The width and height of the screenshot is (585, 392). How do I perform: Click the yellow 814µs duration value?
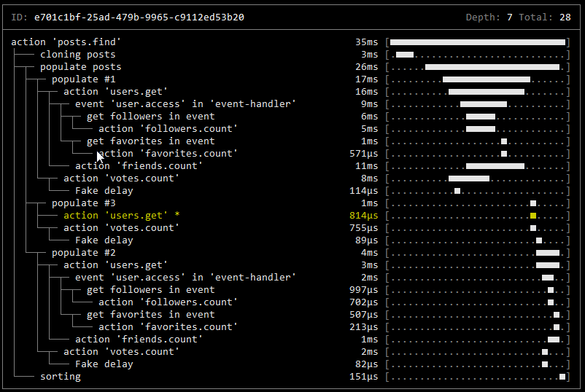tap(364, 216)
